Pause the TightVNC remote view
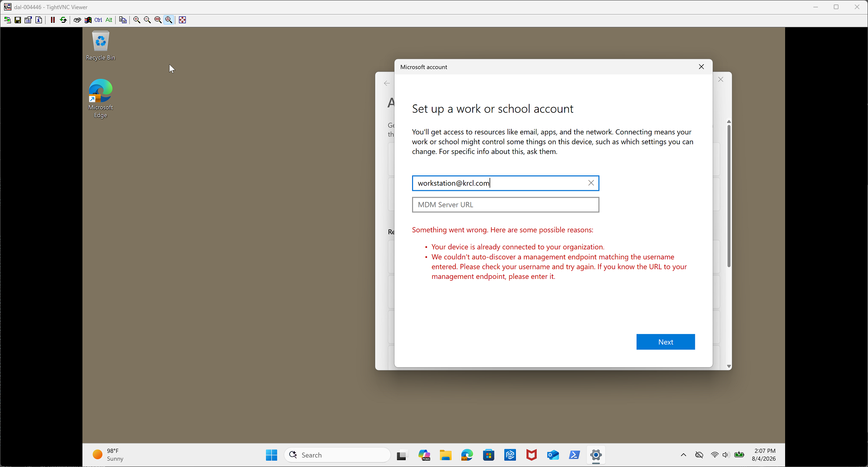 (x=53, y=20)
